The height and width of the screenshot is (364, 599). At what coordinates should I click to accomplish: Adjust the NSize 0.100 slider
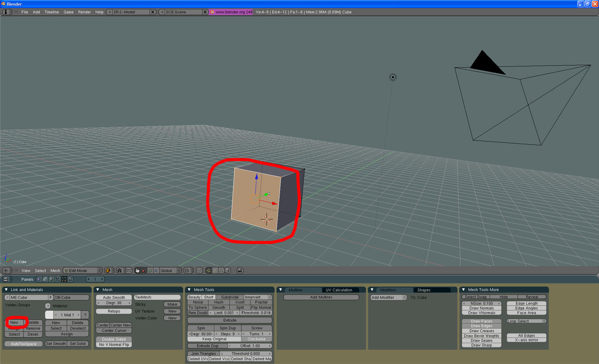(482, 303)
